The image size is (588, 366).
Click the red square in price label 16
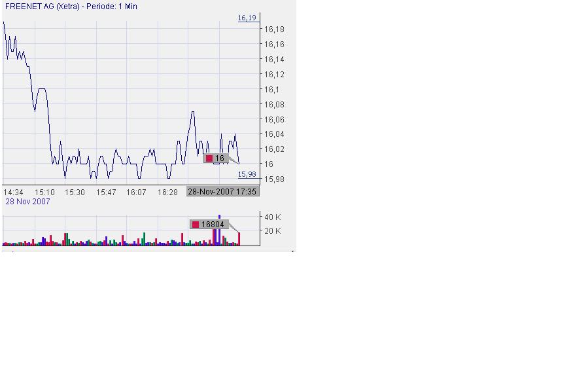(209, 158)
